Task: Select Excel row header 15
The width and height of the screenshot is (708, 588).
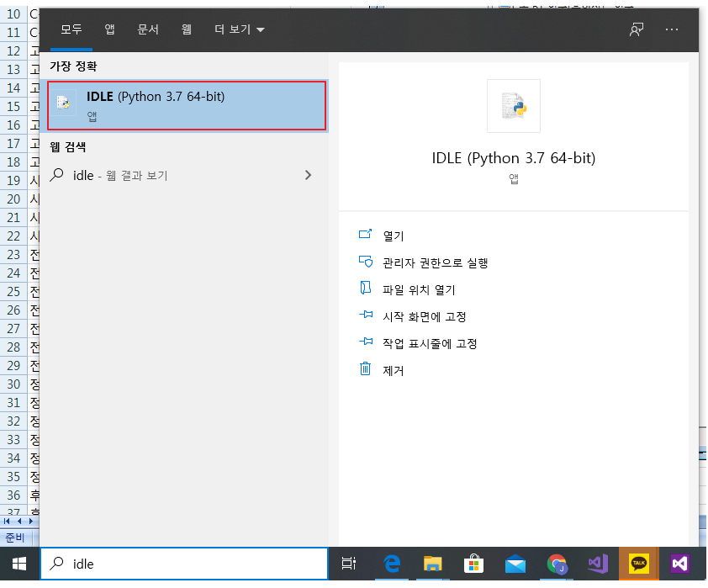Action: coord(13,107)
